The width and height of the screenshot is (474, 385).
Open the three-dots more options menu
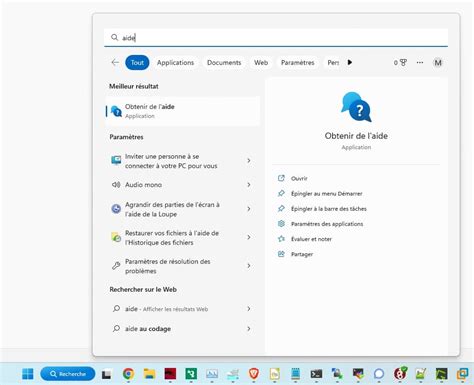click(420, 63)
